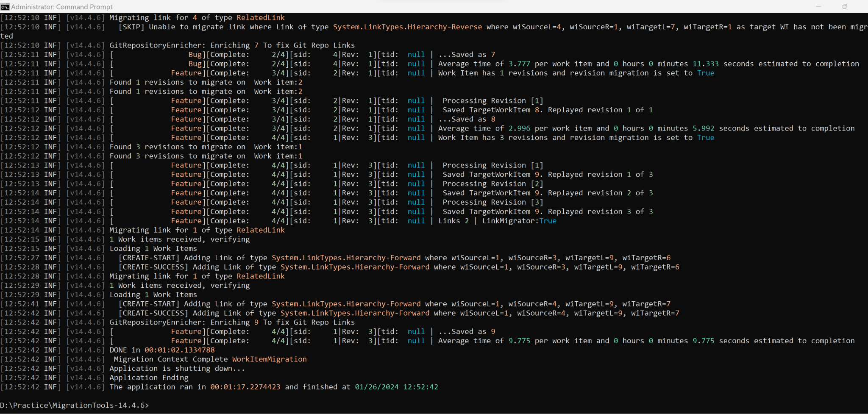This screenshot has width=868, height=414.
Task: Select the 'DONE in 00:01:02.1334788' log line
Action: click(x=161, y=350)
